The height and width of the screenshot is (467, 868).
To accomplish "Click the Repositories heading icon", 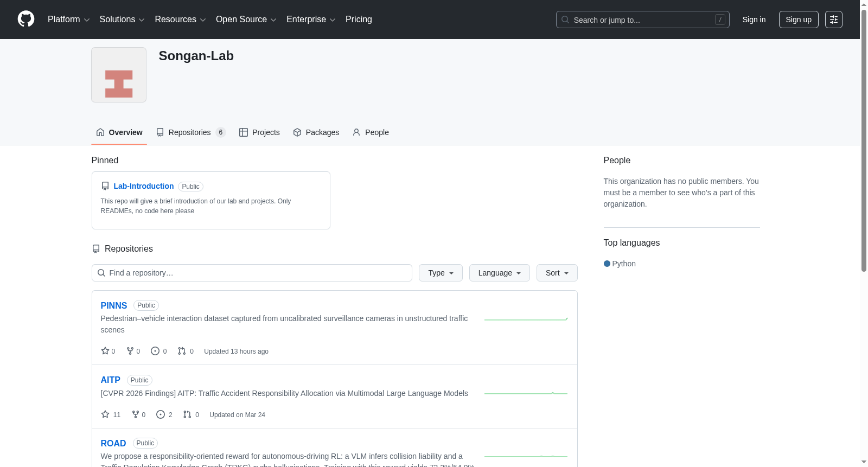I will click(x=96, y=249).
